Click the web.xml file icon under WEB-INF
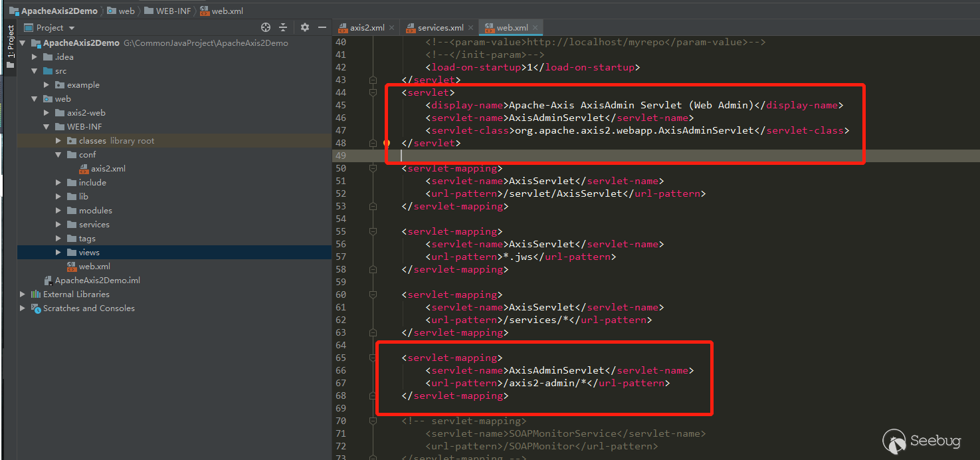The width and height of the screenshot is (980, 460). pyautogui.click(x=71, y=266)
